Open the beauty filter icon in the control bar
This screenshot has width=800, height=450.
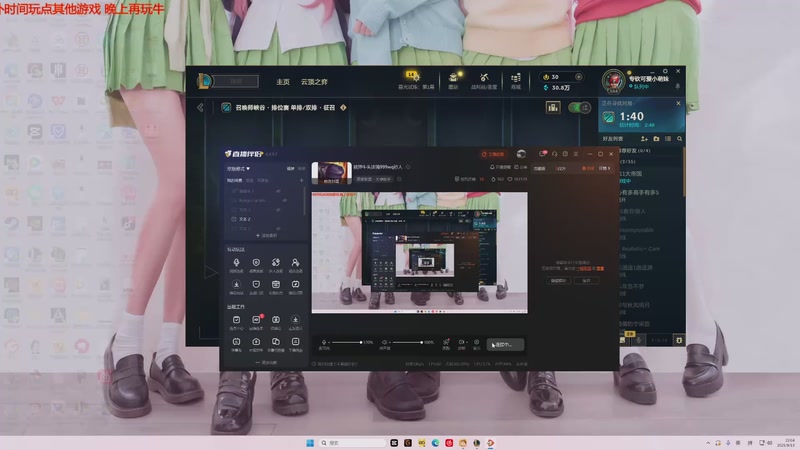point(446,342)
